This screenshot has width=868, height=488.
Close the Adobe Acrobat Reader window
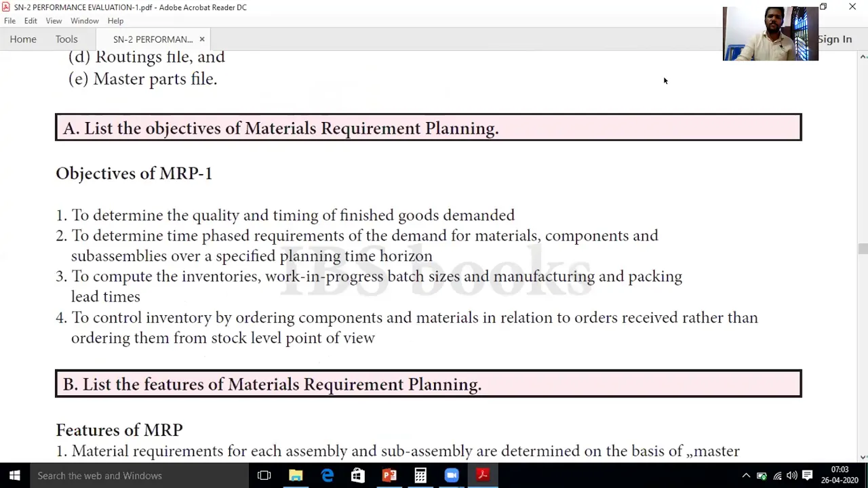coord(852,7)
